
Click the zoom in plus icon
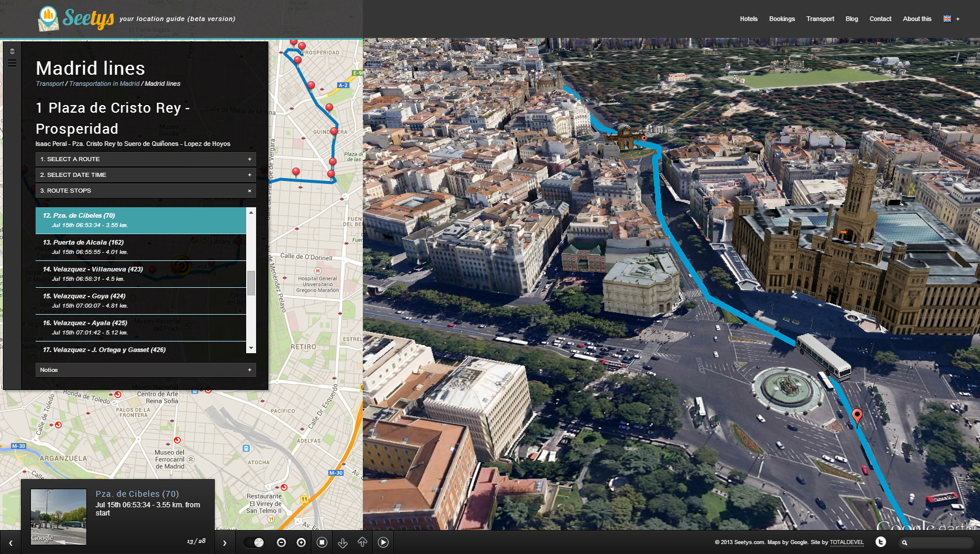[301, 542]
